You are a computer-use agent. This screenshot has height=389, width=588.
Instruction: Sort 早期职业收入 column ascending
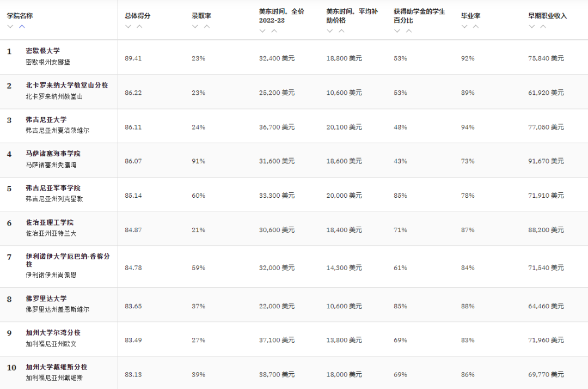click(543, 26)
